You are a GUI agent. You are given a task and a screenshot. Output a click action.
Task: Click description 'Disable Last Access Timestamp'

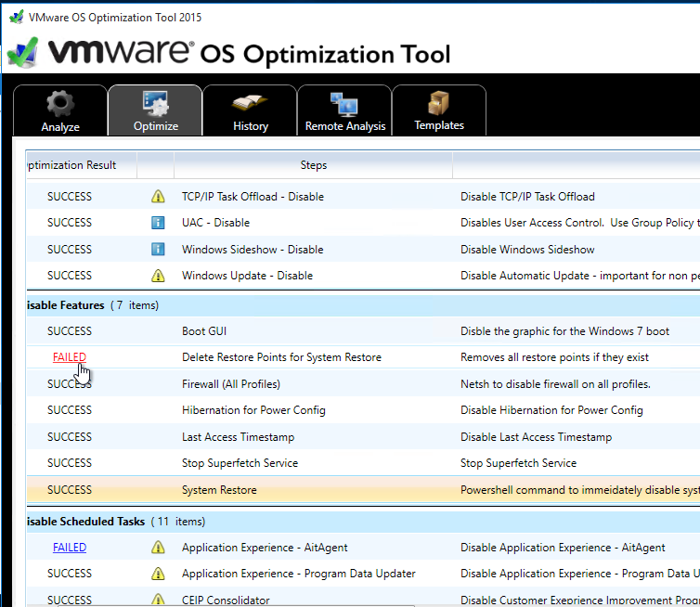point(536,436)
